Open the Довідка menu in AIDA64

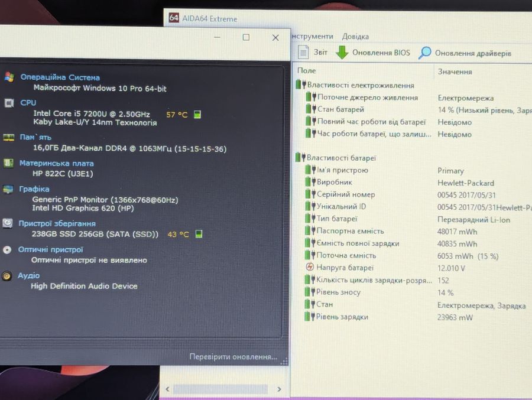click(x=355, y=37)
